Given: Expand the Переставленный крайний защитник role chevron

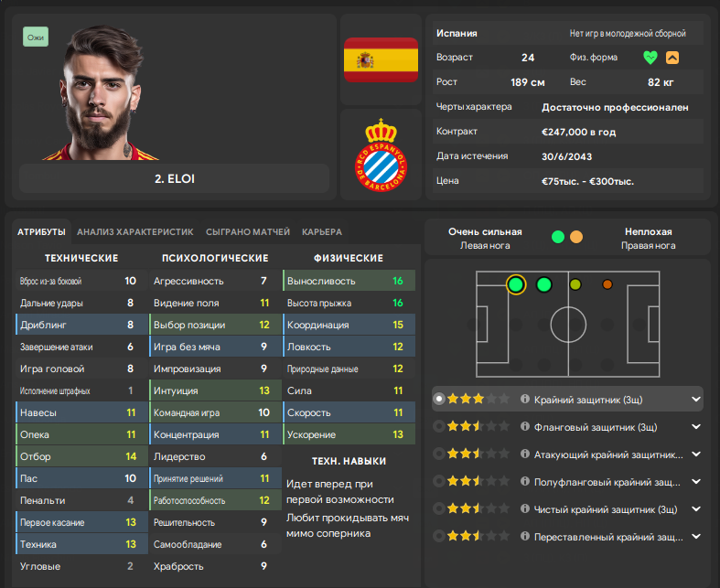Looking at the screenshot, I should tap(696, 536).
